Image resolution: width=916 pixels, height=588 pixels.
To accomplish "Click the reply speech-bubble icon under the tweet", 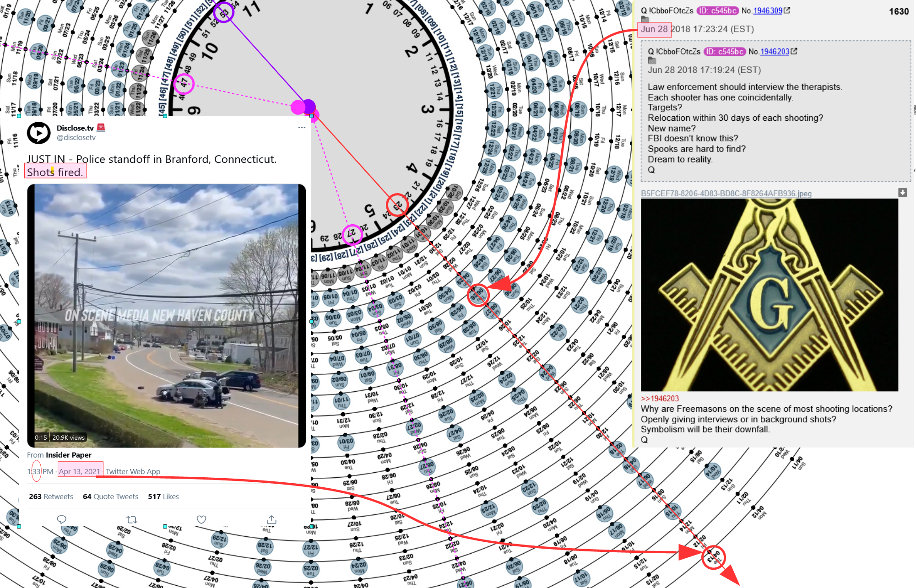I will pos(62,519).
